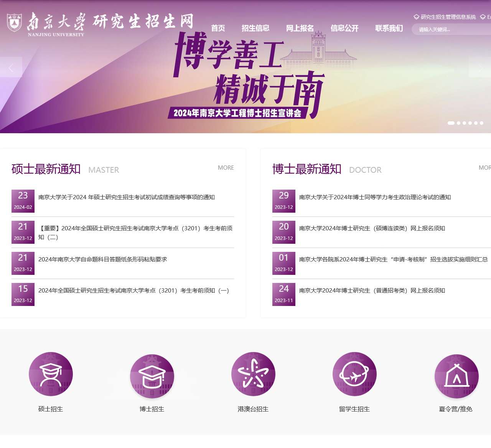Click the icon beside 研究生招生管理信息系统
This screenshot has width=491, height=448.
(x=416, y=17)
